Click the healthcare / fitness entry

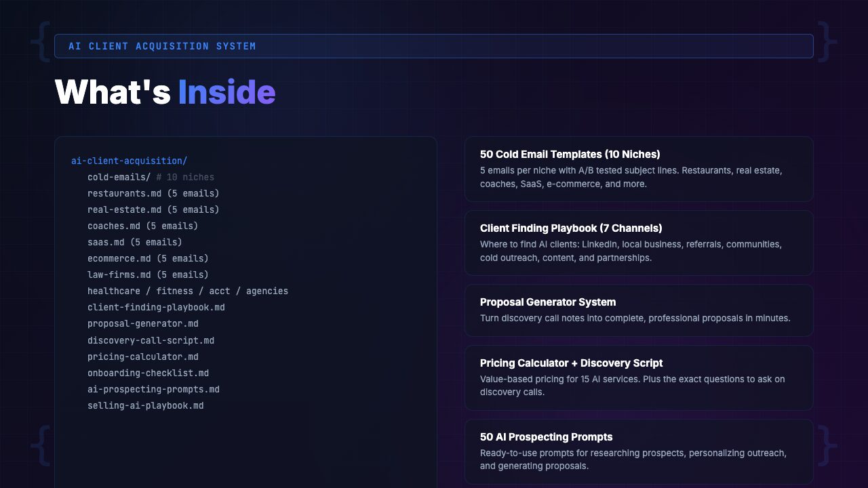click(187, 291)
